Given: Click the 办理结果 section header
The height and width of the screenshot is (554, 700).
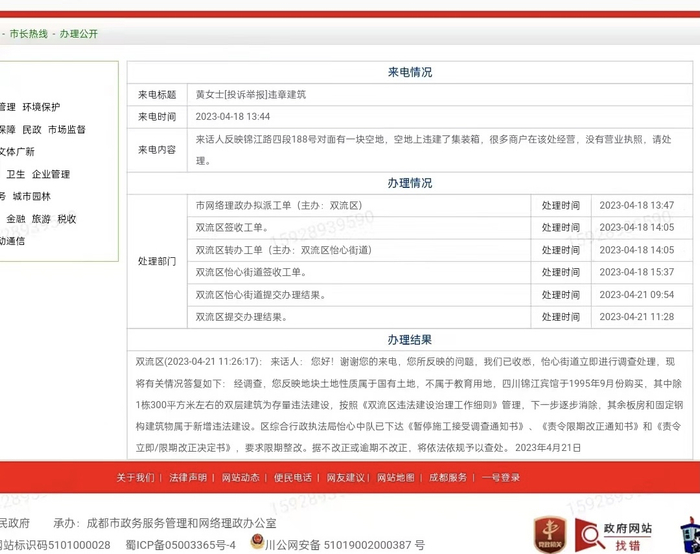Looking at the screenshot, I should (410, 340).
